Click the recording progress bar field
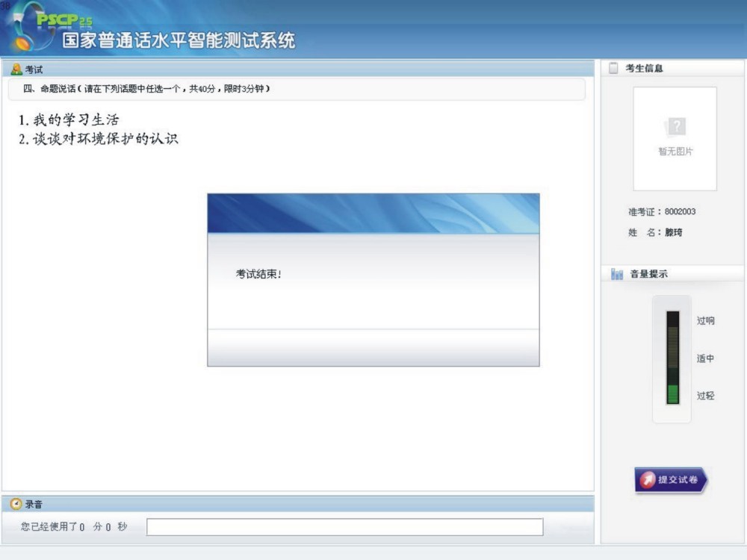747x560 pixels. coord(344,527)
